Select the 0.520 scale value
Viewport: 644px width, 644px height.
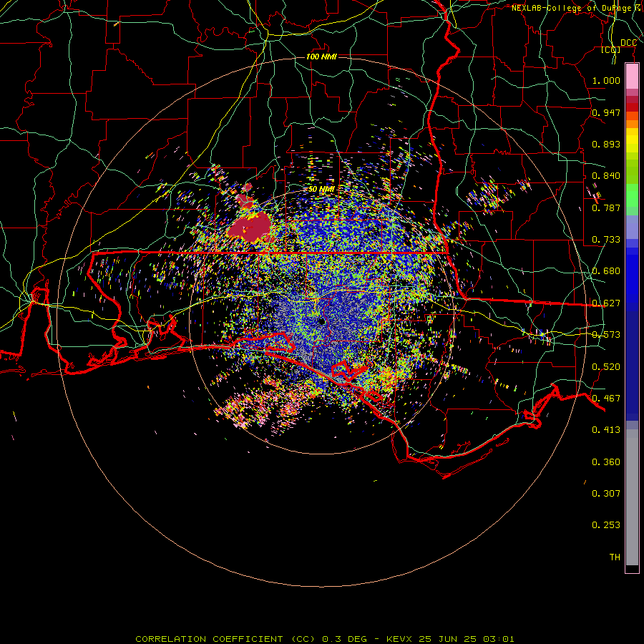606,367
